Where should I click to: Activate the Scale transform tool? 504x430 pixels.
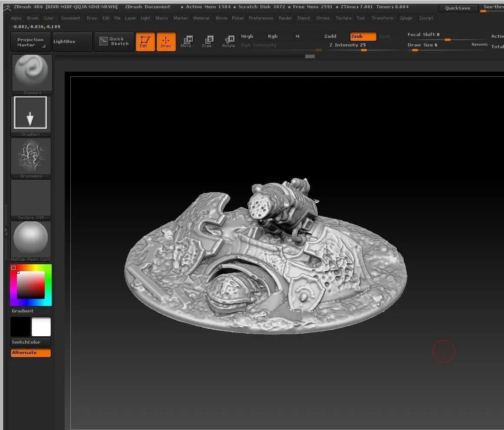pos(208,42)
